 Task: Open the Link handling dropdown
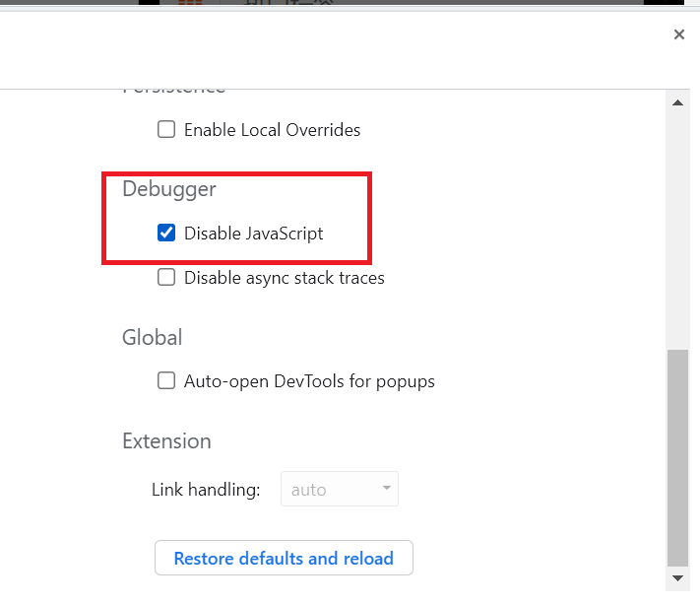click(x=339, y=490)
